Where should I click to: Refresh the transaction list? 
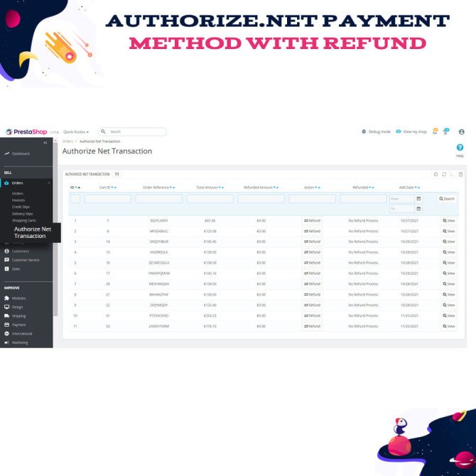[x=444, y=174]
